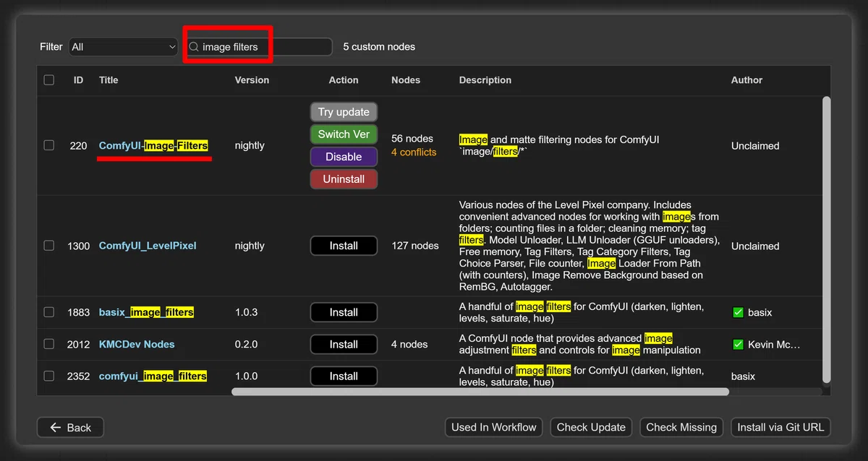Click the vertical scrollbar of the table

(827, 240)
